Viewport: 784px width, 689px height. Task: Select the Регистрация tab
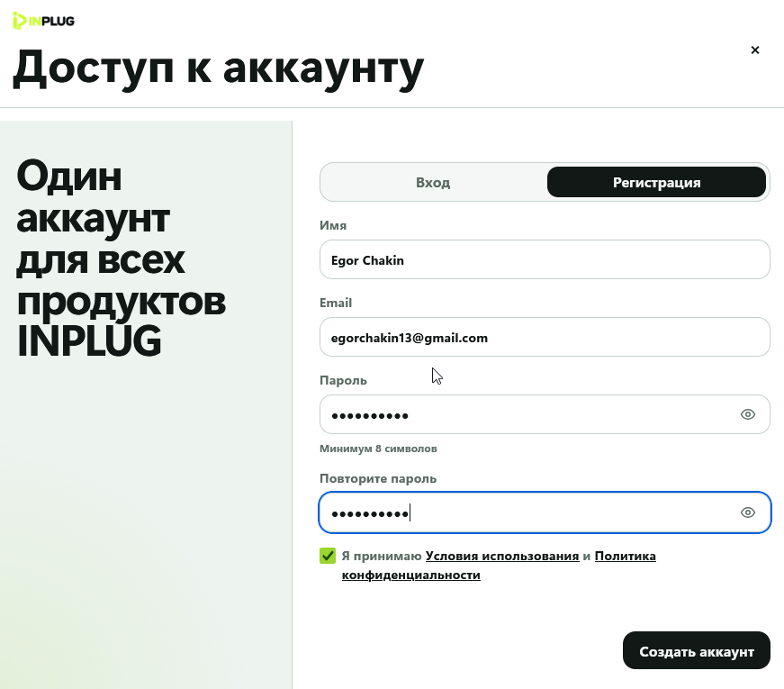(656, 182)
